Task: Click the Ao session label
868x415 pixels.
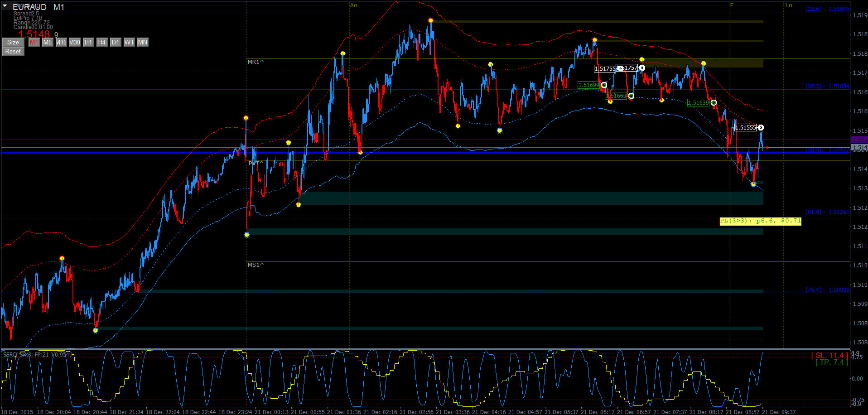Action: pos(354,5)
